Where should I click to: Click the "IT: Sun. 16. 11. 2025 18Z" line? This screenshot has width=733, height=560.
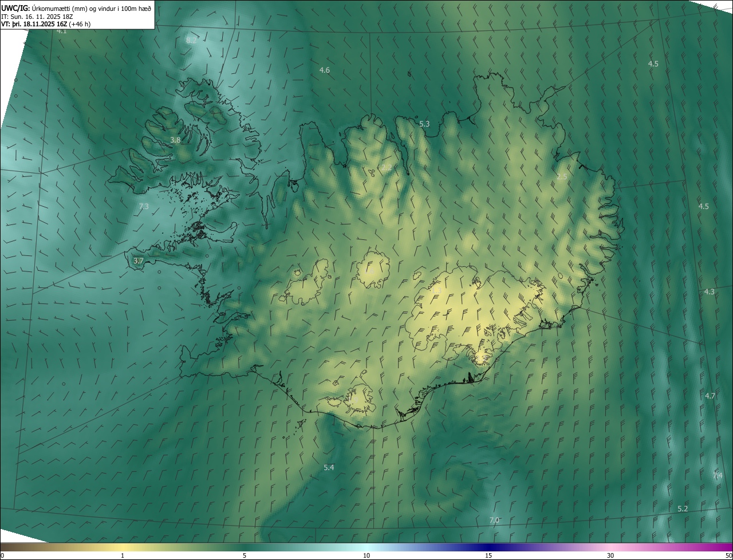(37, 17)
